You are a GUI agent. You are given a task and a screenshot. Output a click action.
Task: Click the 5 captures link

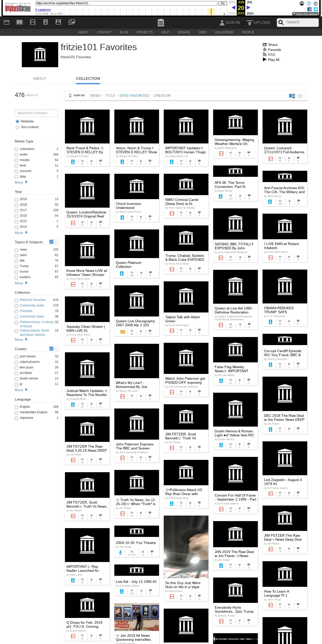tap(43, 10)
